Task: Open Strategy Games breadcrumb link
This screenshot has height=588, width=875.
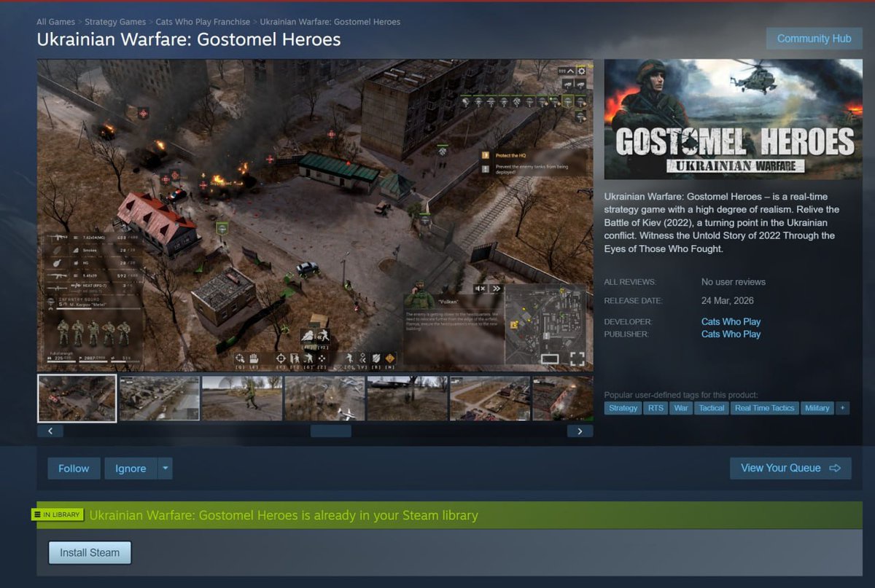Action: pyautogui.click(x=115, y=22)
